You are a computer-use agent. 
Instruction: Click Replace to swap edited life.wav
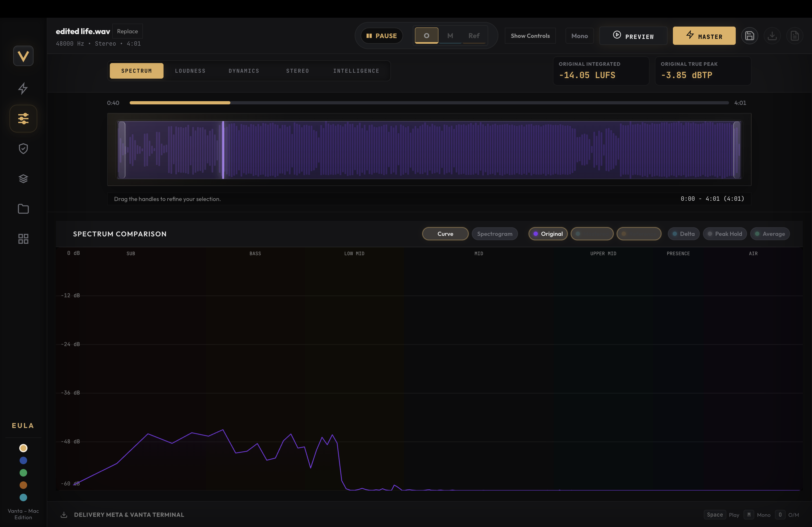pos(128,31)
